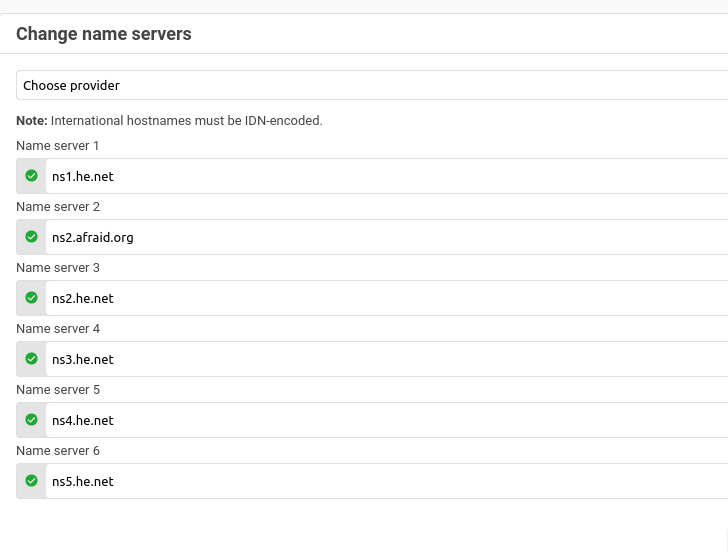Click the green check icon for ns1.he.net
This screenshot has width=728, height=552.
point(31,176)
